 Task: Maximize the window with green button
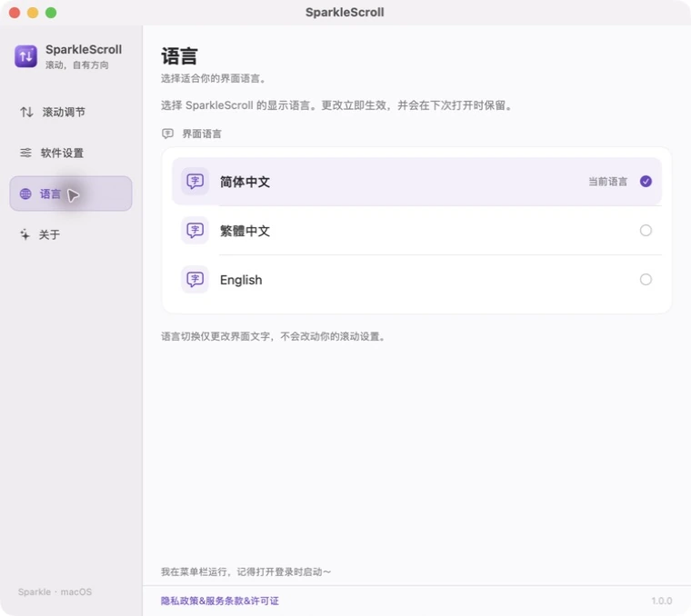click(x=51, y=13)
